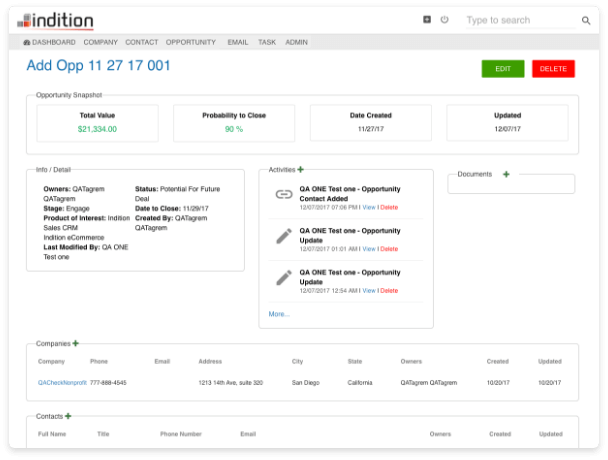
Task: Click the power/logout icon in header
Action: click(x=444, y=19)
